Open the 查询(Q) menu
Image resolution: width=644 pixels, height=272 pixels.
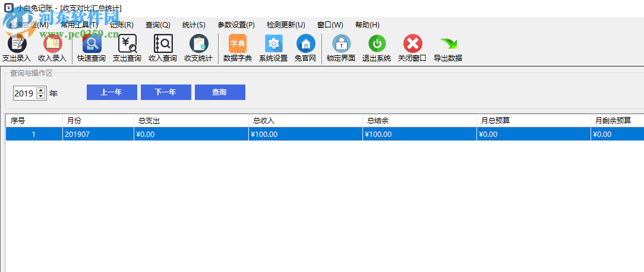[x=157, y=24]
